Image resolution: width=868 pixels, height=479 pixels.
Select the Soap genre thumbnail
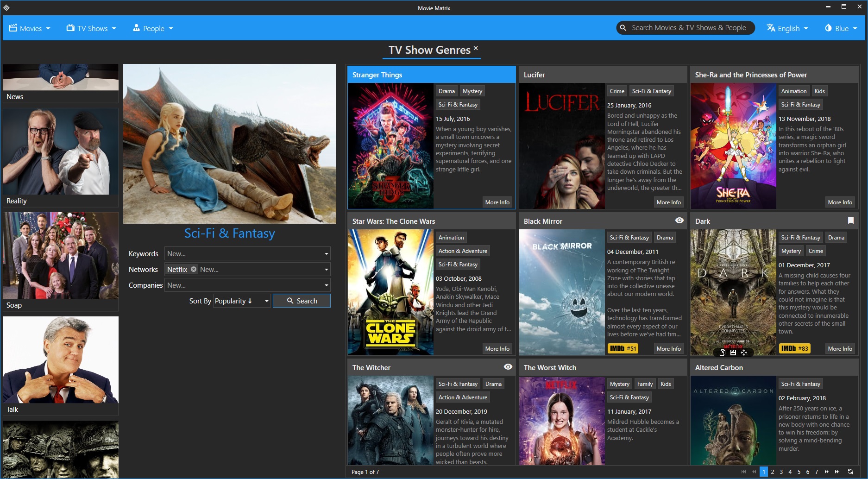(x=61, y=262)
